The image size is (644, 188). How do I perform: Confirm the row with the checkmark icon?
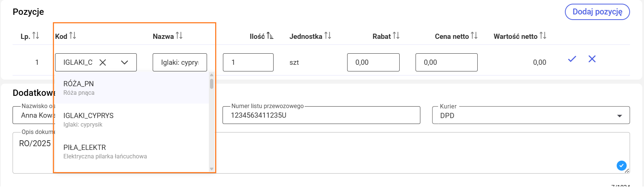pos(572,59)
